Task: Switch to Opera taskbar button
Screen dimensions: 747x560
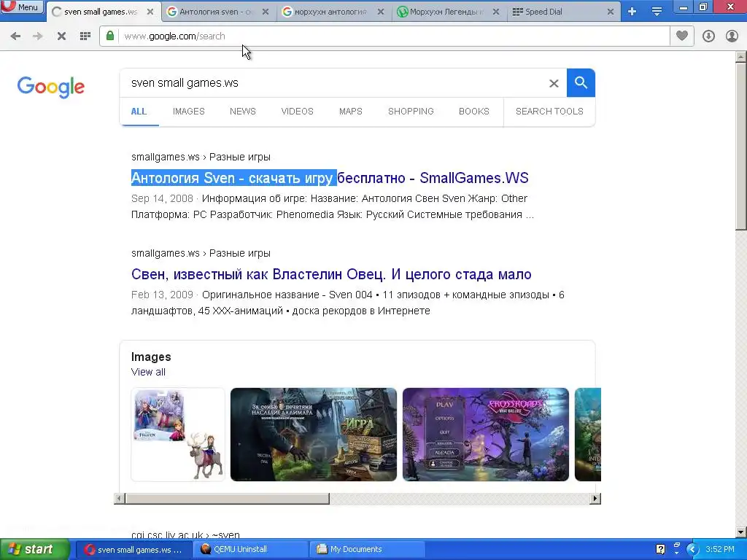Action: [133, 550]
